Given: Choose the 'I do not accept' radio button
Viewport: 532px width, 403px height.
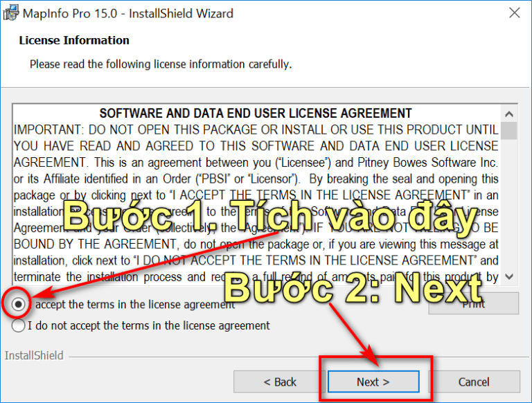Looking at the screenshot, I should tap(19, 325).
